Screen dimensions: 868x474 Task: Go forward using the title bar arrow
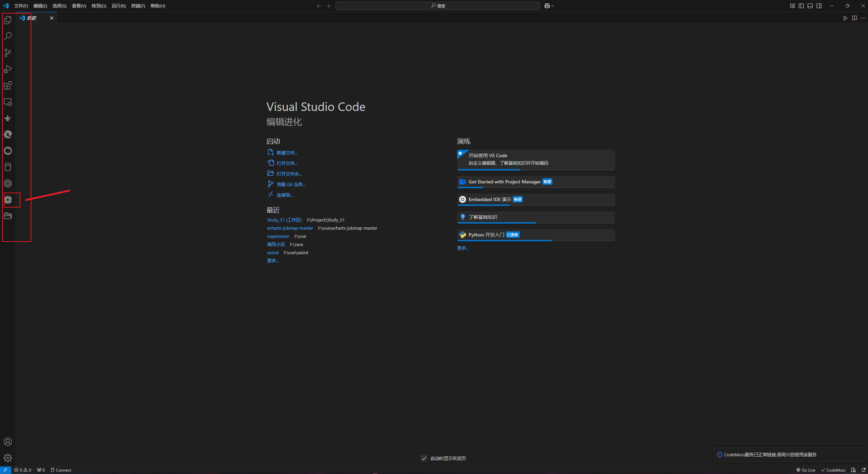(328, 6)
